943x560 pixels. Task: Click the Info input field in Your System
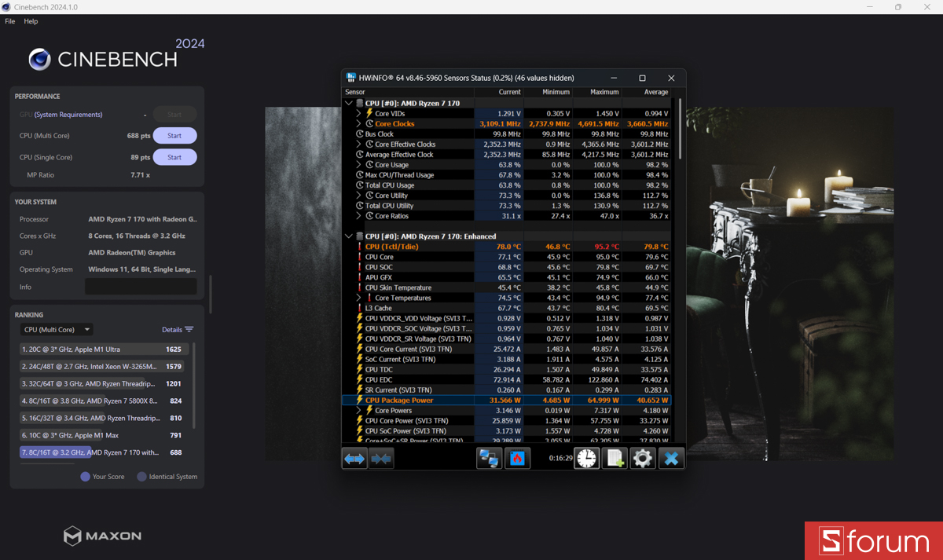coord(141,287)
